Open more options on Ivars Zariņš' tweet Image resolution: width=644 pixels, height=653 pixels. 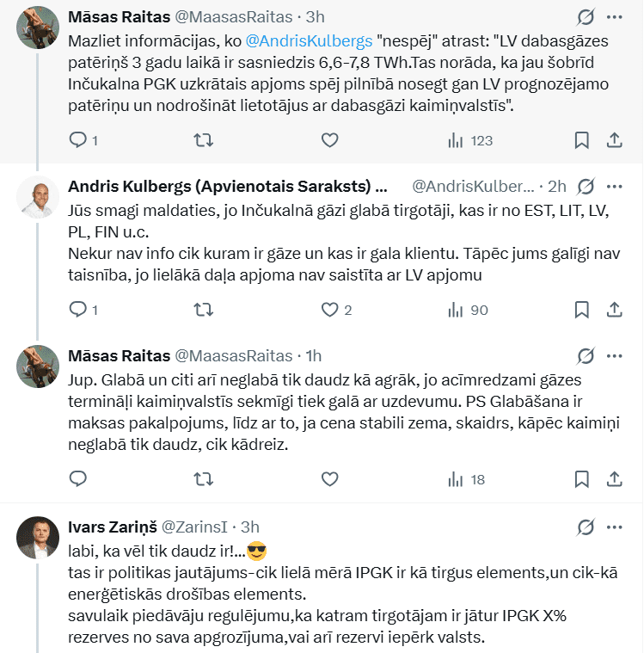click(615, 527)
